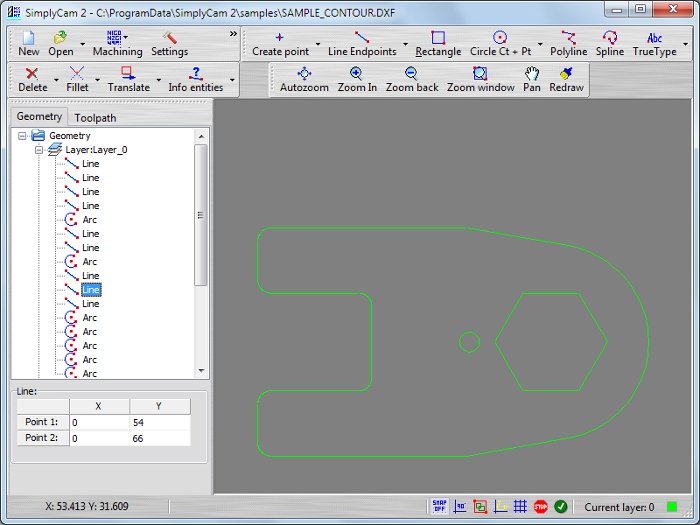
Task: Click the green current layer color swatch
Action: pyautogui.click(x=672, y=507)
